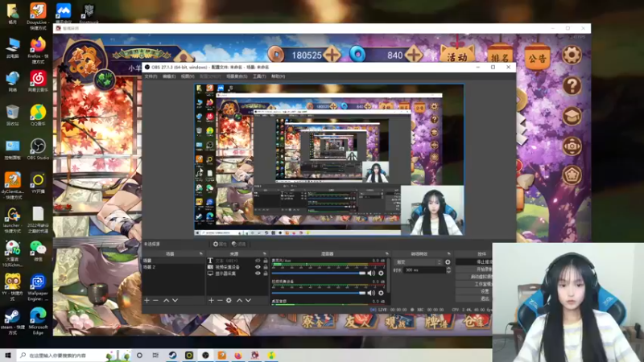The height and width of the screenshot is (362, 644).
Task: Toggle visibility of the 显示器采集 source
Action: point(258,274)
